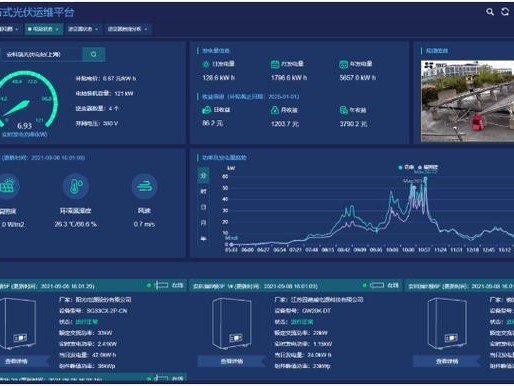Viewport: 514px width, 386px height.
Task: Click the teal search button beside station name field
Action: pyautogui.click(x=94, y=54)
